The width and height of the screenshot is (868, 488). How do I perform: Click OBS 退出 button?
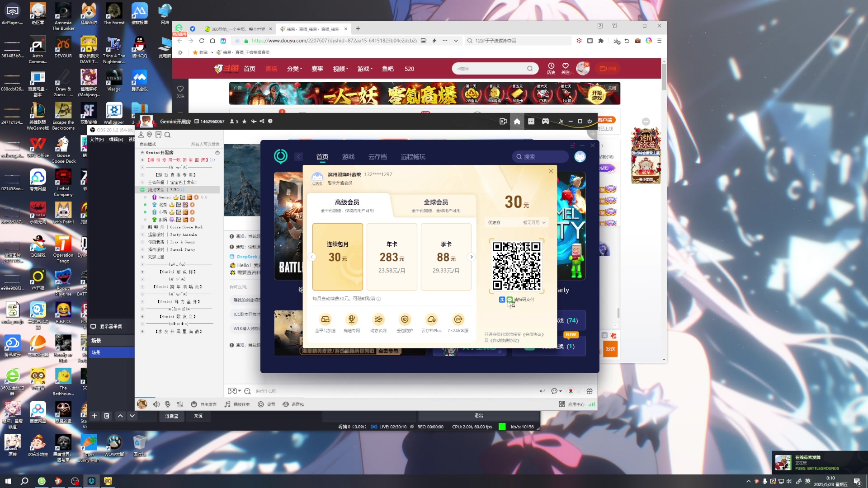[479, 416]
